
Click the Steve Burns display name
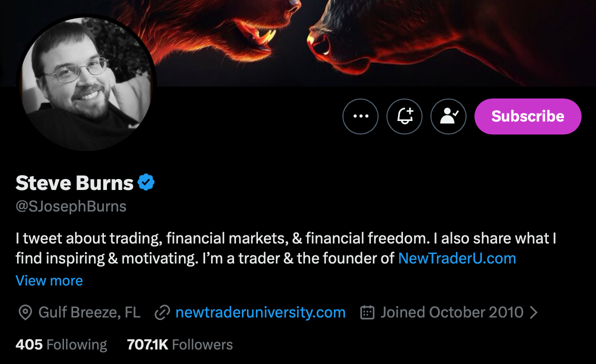point(74,183)
